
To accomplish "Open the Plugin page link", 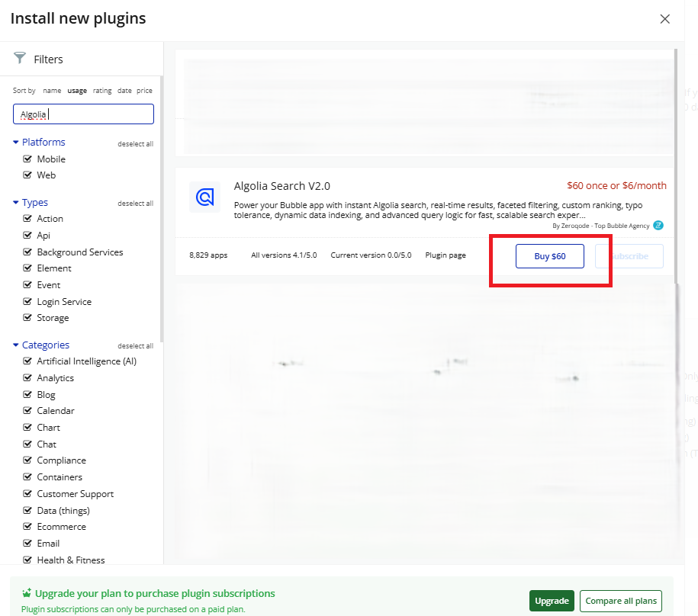I will [x=445, y=255].
